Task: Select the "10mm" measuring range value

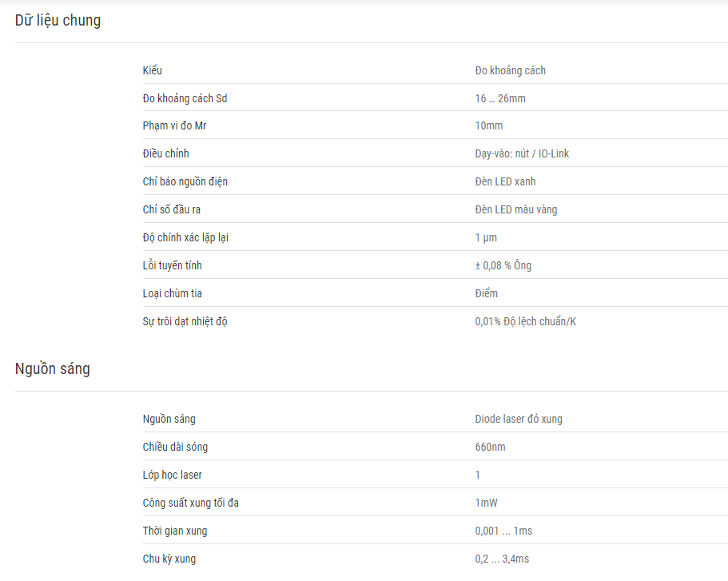Action: [489, 125]
